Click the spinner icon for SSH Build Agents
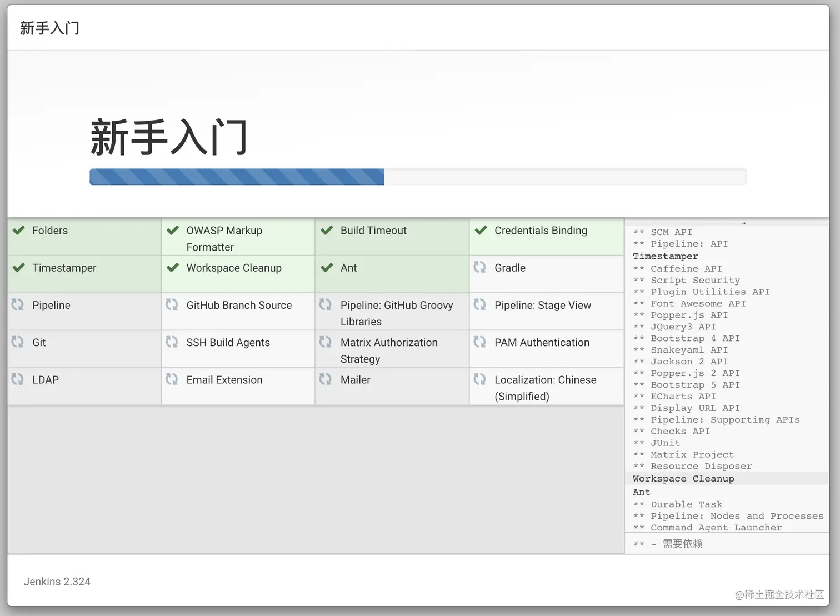This screenshot has width=840, height=616. point(172,342)
